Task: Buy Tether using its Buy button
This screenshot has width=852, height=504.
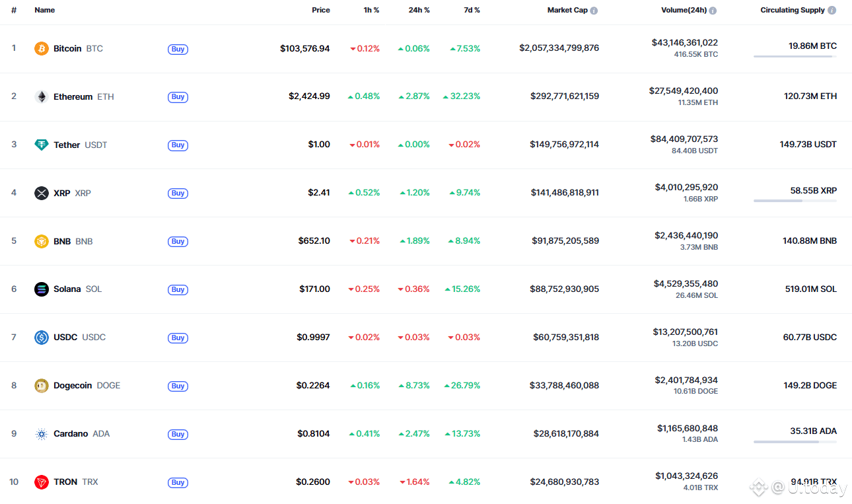Action: tap(178, 145)
